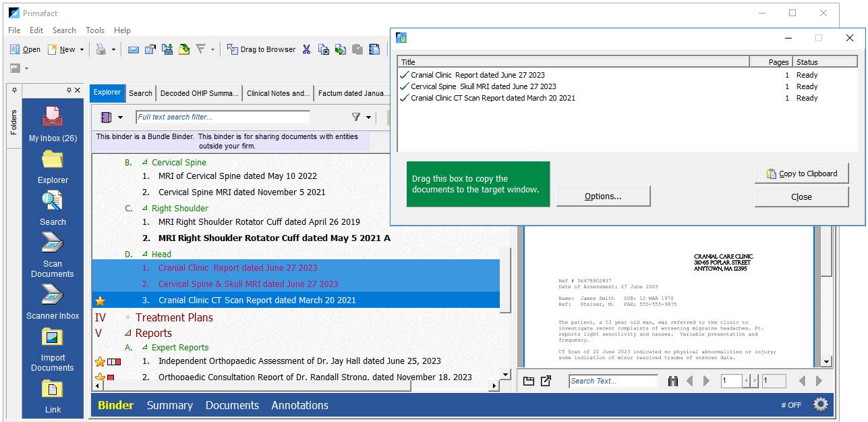The width and height of the screenshot is (868, 422).
Task: Open the filter funnel dropdown in Explorer
Action: coord(361,117)
